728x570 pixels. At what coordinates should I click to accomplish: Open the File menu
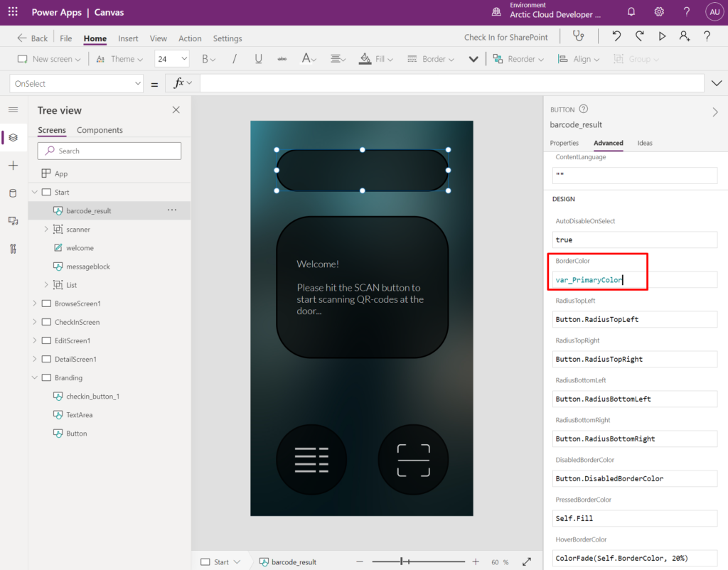[x=66, y=38]
